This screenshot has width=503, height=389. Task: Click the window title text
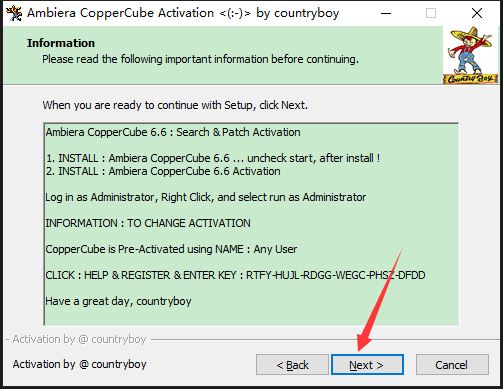[x=183, y=13]
